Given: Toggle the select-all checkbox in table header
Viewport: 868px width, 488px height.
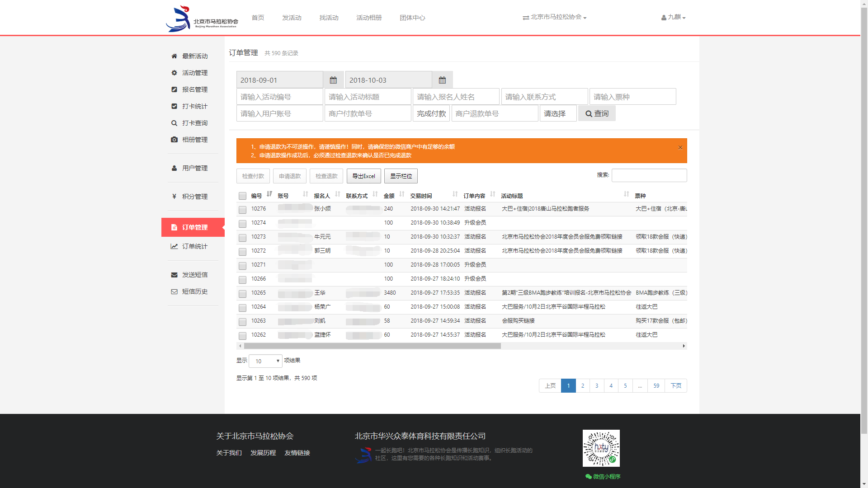Looking at the screenshot, I should pos(242,196).
